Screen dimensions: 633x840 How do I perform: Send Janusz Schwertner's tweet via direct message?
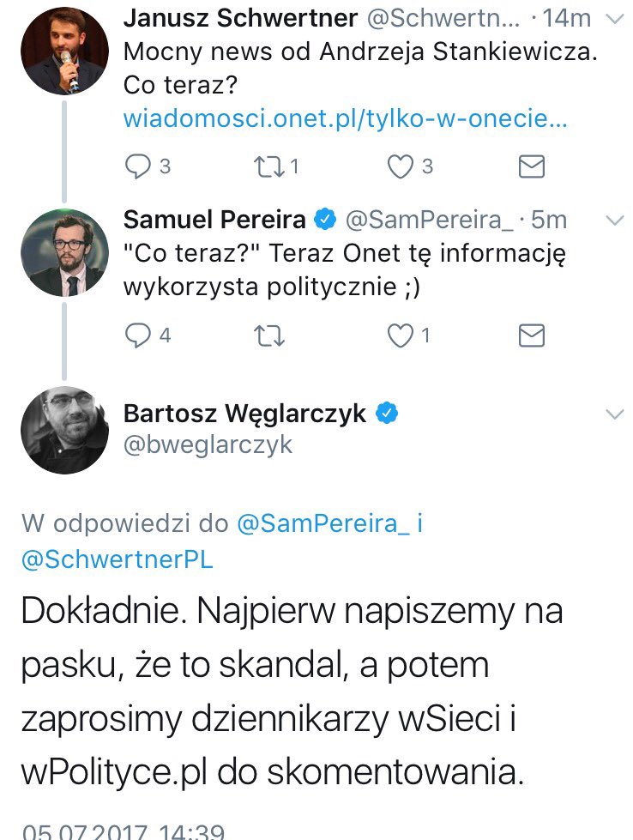click(532, 166)
